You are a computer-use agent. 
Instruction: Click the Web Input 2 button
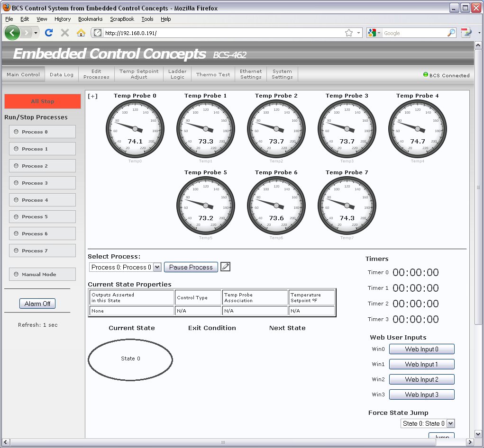pos(421,379)
